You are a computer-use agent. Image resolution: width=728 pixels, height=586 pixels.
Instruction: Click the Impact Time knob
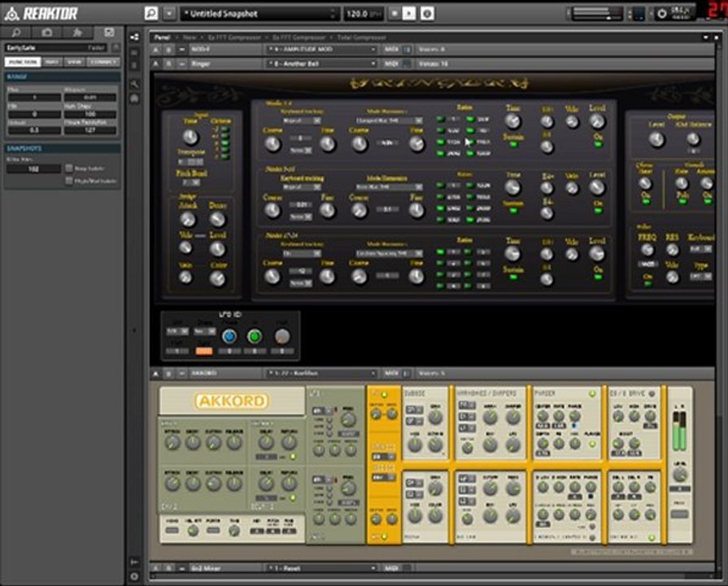[190, 137]
